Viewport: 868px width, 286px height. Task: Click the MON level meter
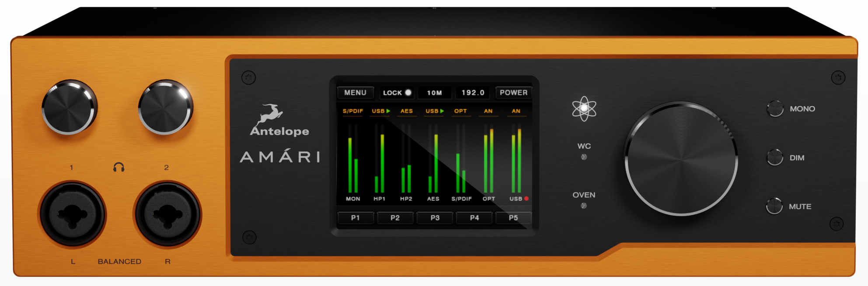pyautogui.click(x=353, y=159)
